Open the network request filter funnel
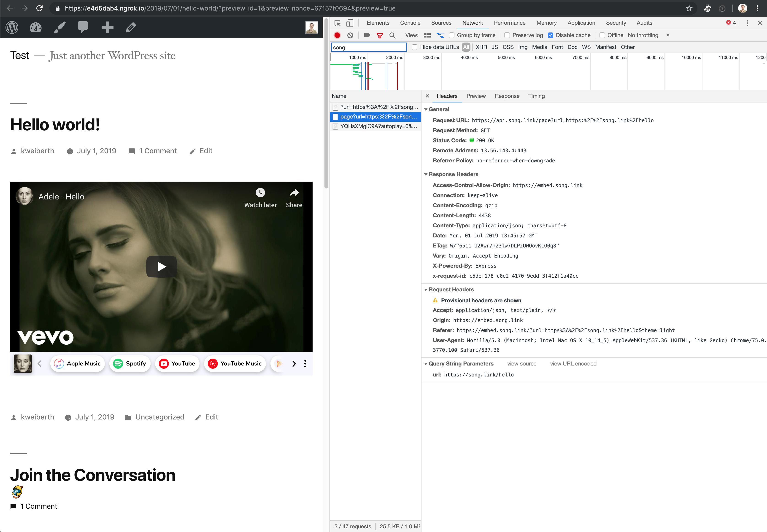767x532 pixels. click(x=380, y=35)
